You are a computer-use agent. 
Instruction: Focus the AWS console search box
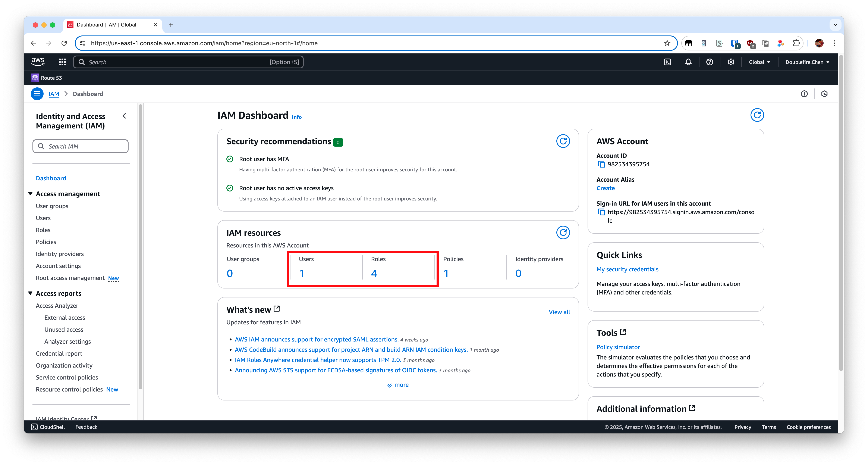[188, 62]
